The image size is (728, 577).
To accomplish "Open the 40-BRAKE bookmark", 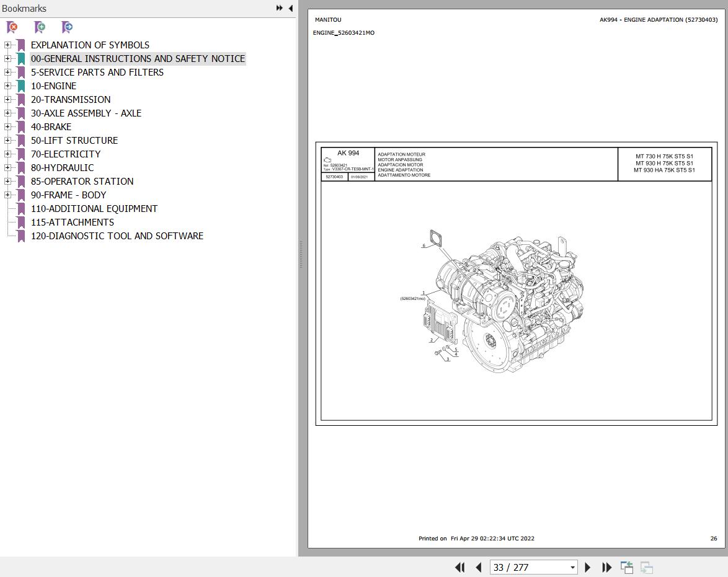I will [x=51, y=126].
